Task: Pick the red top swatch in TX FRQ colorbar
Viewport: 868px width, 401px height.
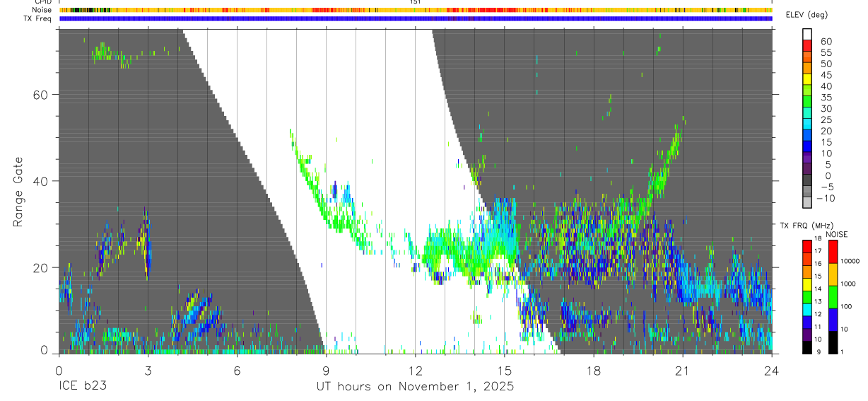Action: pyautogui.click(x=807, y=246)
